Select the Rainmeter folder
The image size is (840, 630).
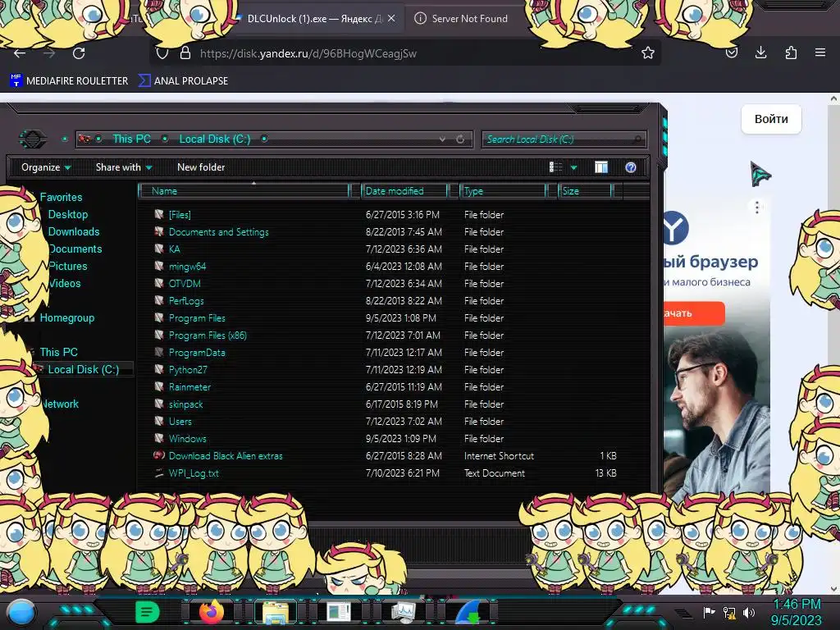pyautogui.click(x=189, y=387)
